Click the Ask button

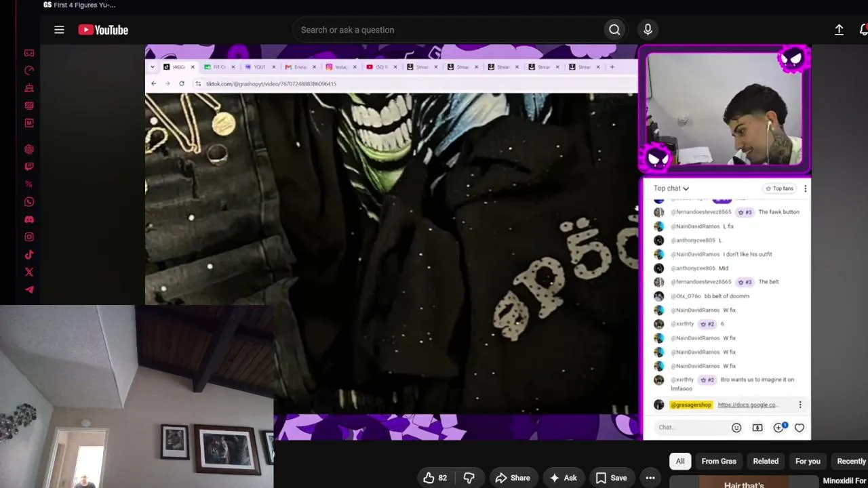563,478
